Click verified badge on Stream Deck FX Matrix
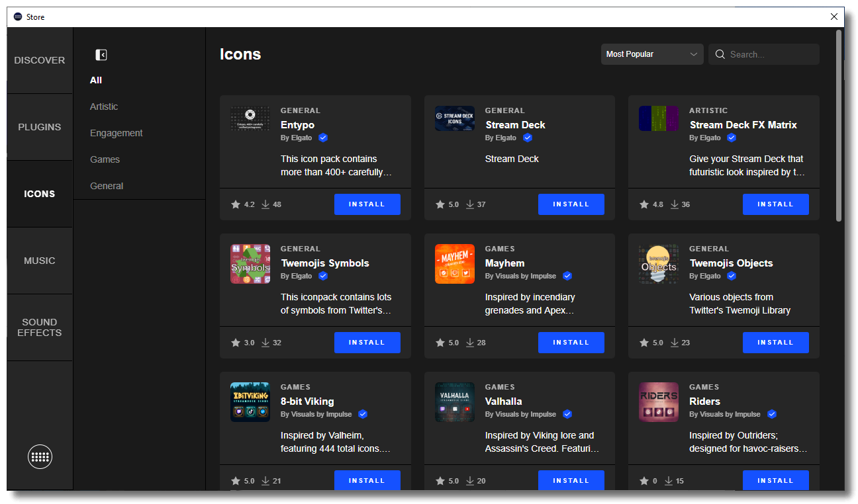 [732, 138]
